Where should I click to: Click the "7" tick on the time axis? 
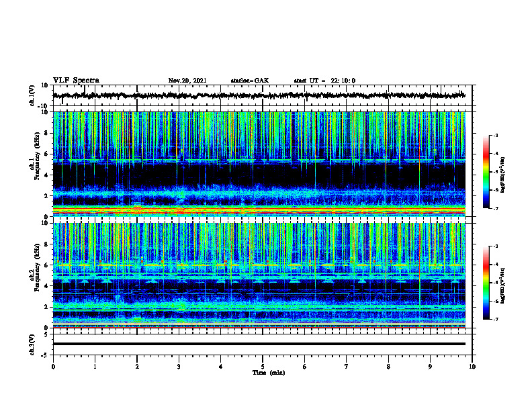pyautogui.click(x=347, y=367)
